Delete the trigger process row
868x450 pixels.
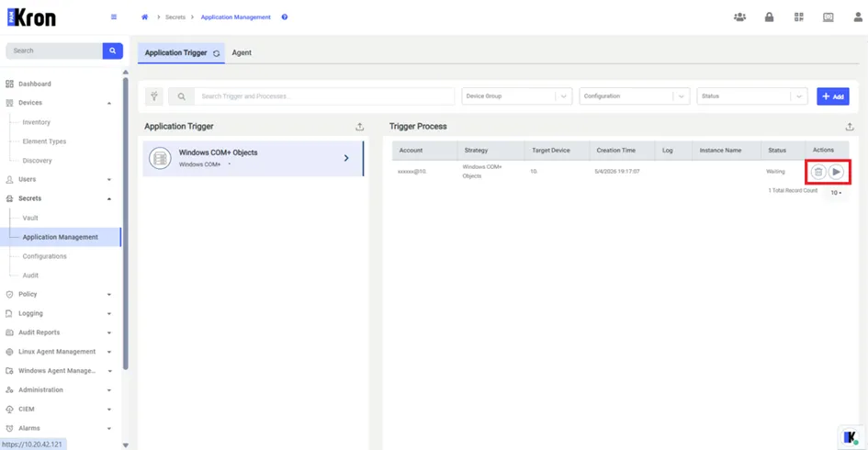click(818, 172)
